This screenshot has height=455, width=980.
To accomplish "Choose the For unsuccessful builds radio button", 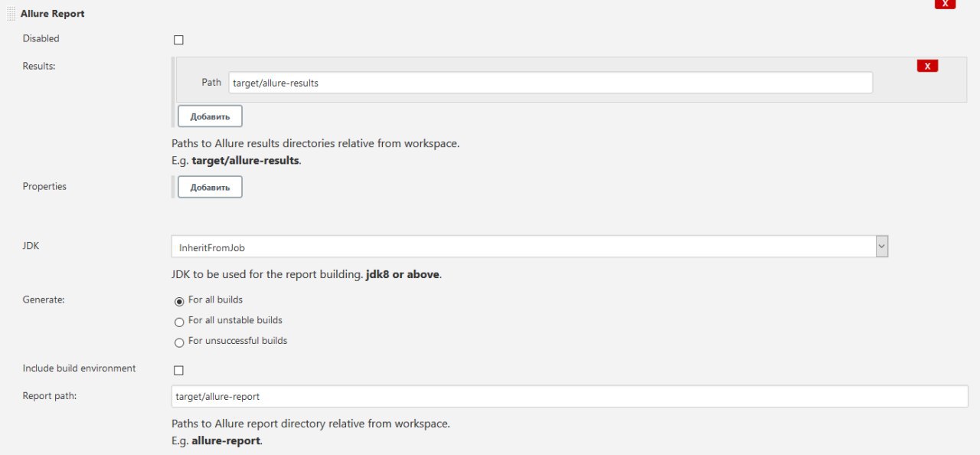I will pyautogui.click(x=179, y=342).
